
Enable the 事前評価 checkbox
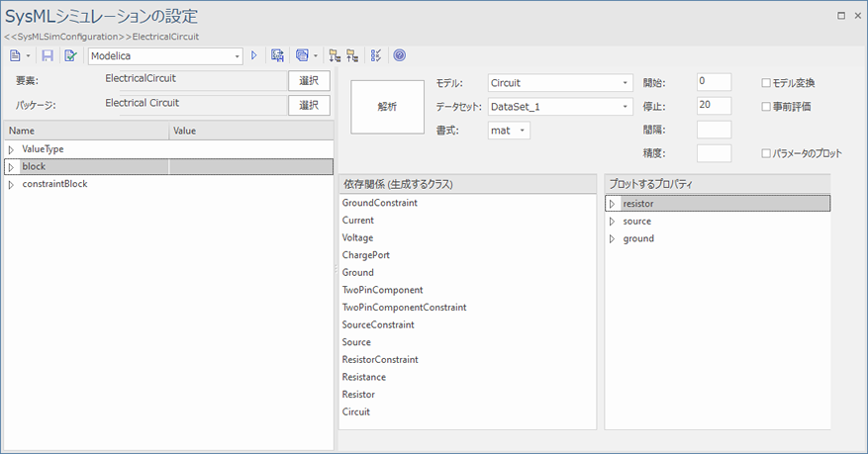pos(766,107)
